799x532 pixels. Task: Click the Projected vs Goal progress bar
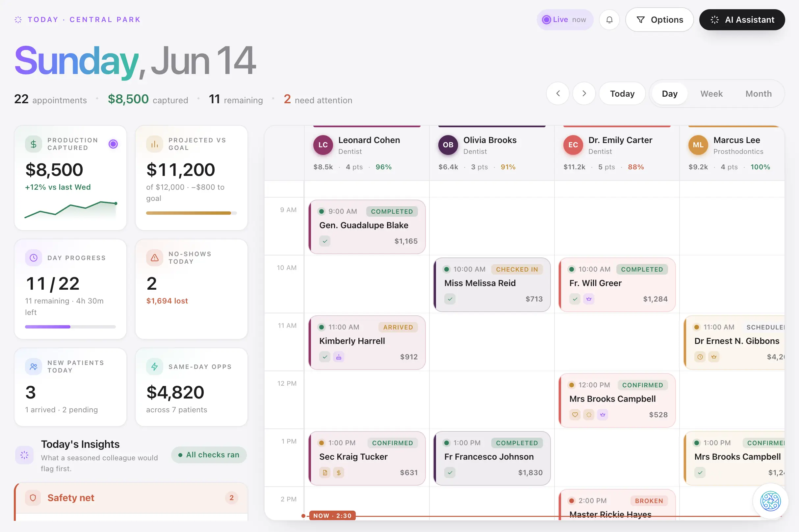click(191, 213)
